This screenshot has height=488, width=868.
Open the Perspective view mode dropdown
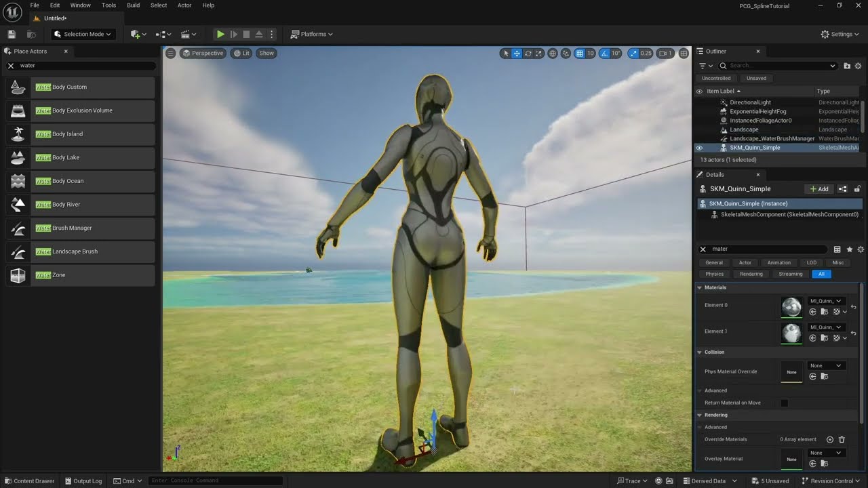pyautogui.click(x=203, y=53)
